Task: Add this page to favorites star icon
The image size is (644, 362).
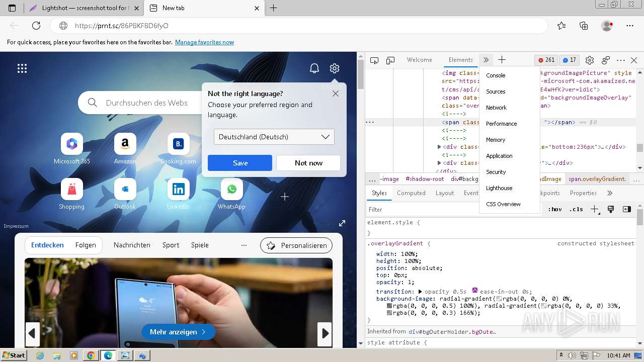Action: pos(561,26)
